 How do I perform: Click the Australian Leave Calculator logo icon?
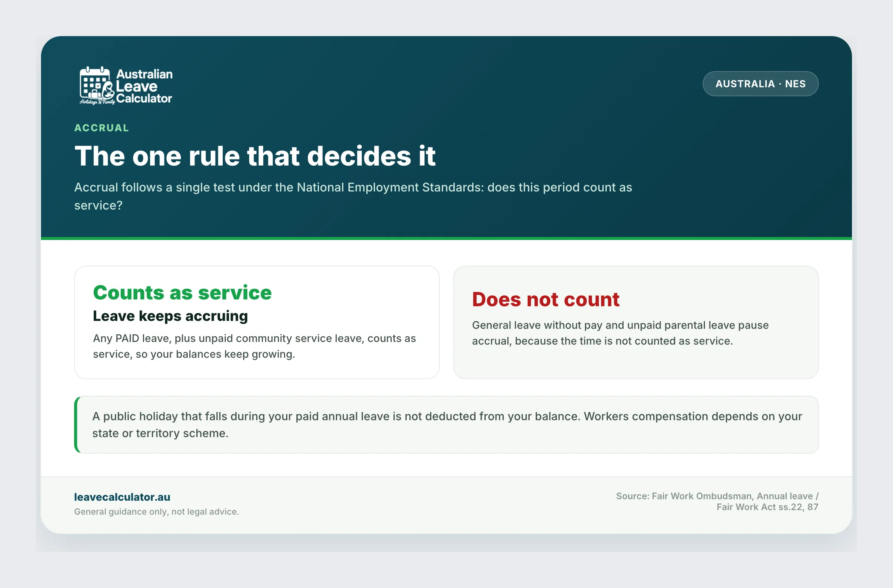(x=97, y=85)
